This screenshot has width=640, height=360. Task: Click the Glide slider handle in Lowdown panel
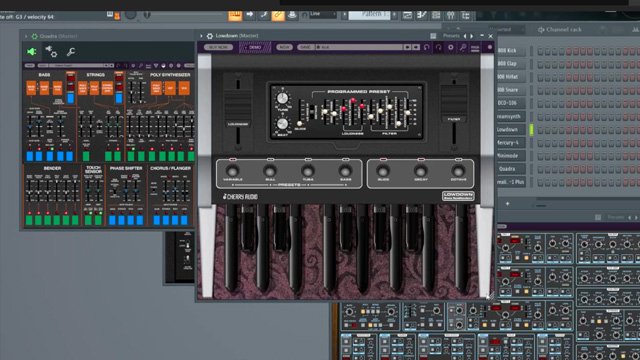pos(300,123)
